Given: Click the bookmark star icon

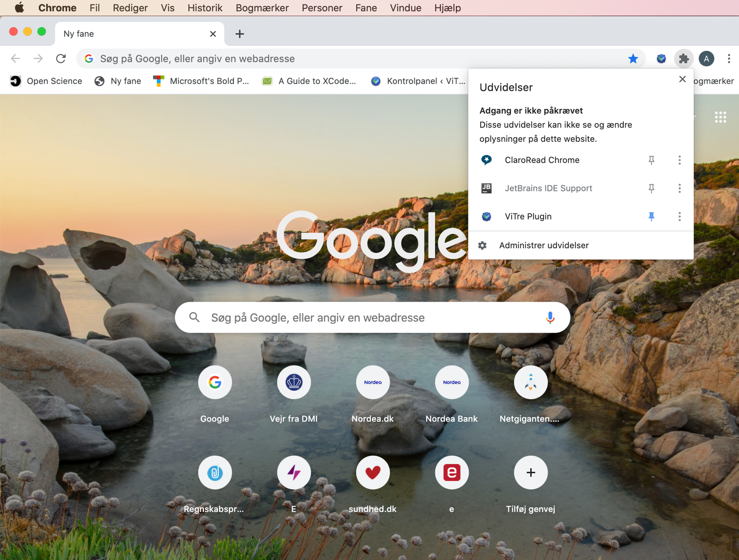Looking at the screenshot, I should click(633, 59).
